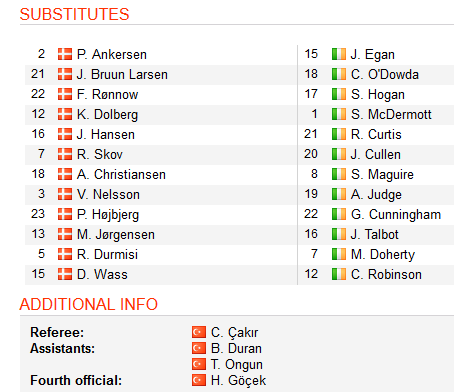Viewport: 454px width, 392px height.
Task: Open referee C. Çakır's page
Action: 234,332
